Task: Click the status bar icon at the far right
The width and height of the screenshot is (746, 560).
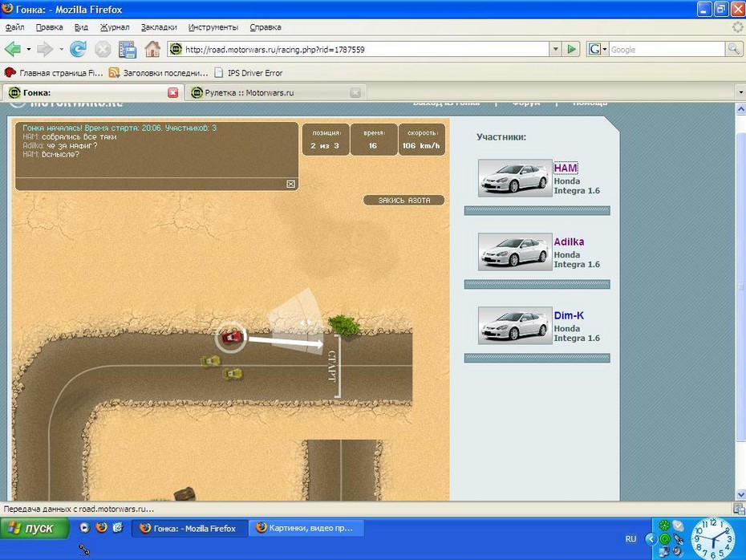Action: coord(739,509)
